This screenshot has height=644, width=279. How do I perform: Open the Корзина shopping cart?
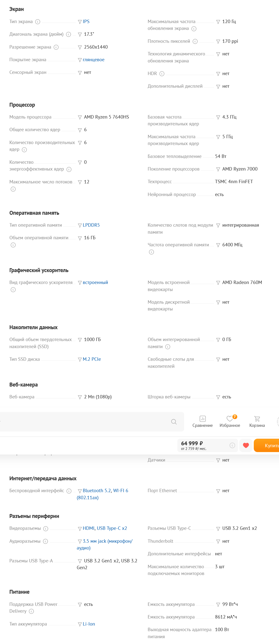click(x=257, y=422)
